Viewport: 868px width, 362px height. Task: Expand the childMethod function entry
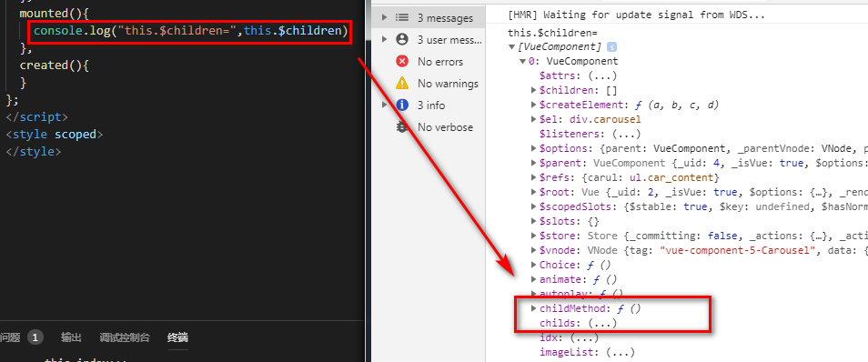534,308
